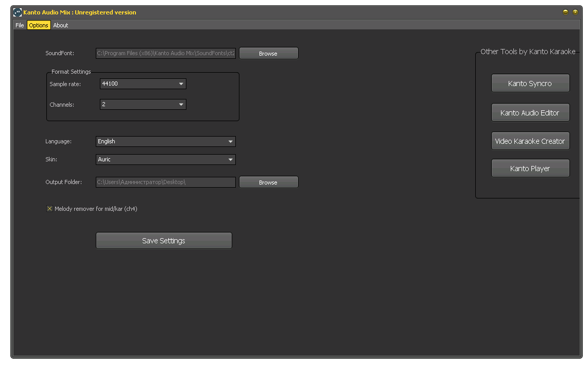Click the 'Sample rate:' label
The width and height of the screenshot is (588, 366).
click(65, 84)
